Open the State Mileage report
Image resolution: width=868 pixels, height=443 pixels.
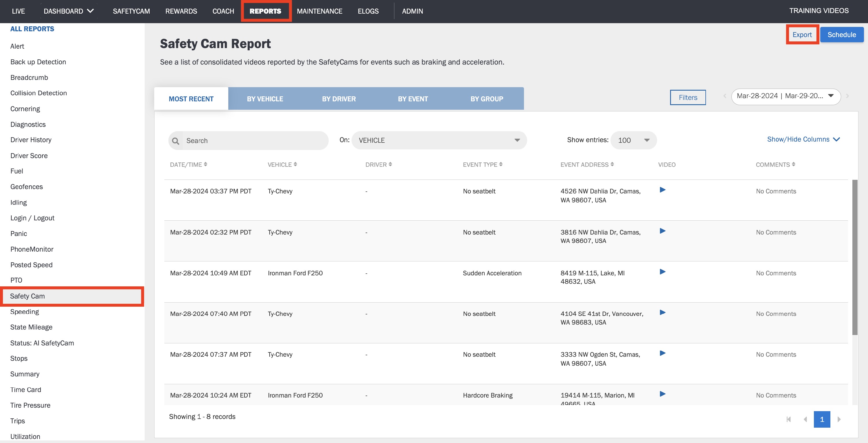31,327
